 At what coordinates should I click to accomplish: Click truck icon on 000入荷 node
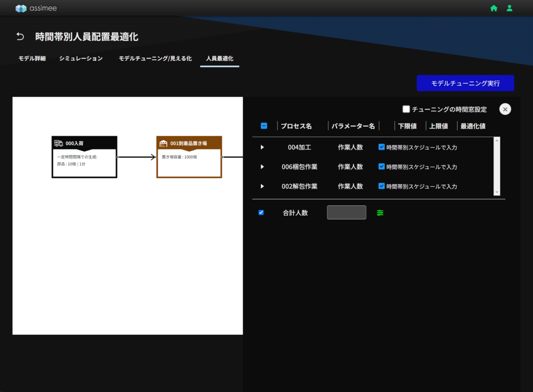(58, 143)
